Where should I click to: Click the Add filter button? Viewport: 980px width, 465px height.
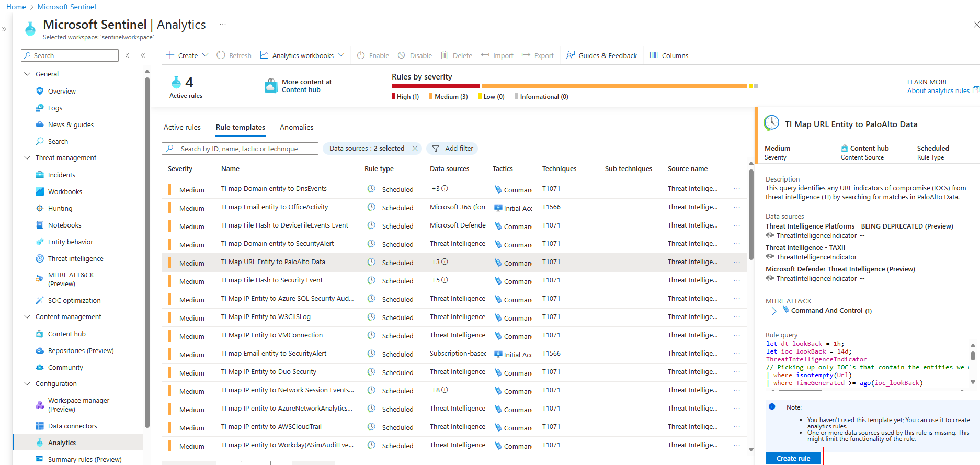[452, 149]
